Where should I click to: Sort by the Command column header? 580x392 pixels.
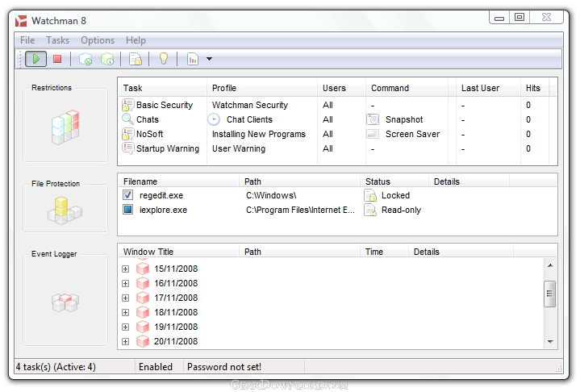coord(407,88)
